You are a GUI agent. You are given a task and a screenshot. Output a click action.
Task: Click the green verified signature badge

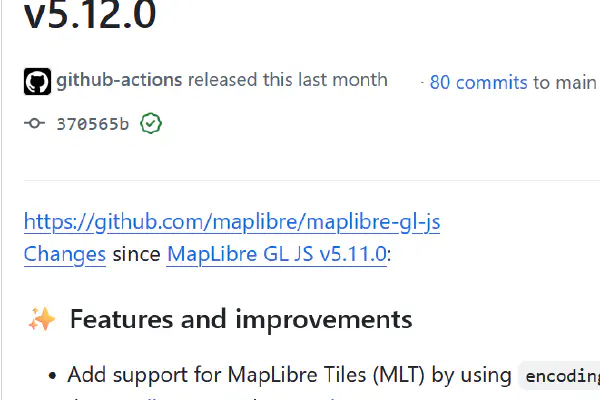[151, 124]
